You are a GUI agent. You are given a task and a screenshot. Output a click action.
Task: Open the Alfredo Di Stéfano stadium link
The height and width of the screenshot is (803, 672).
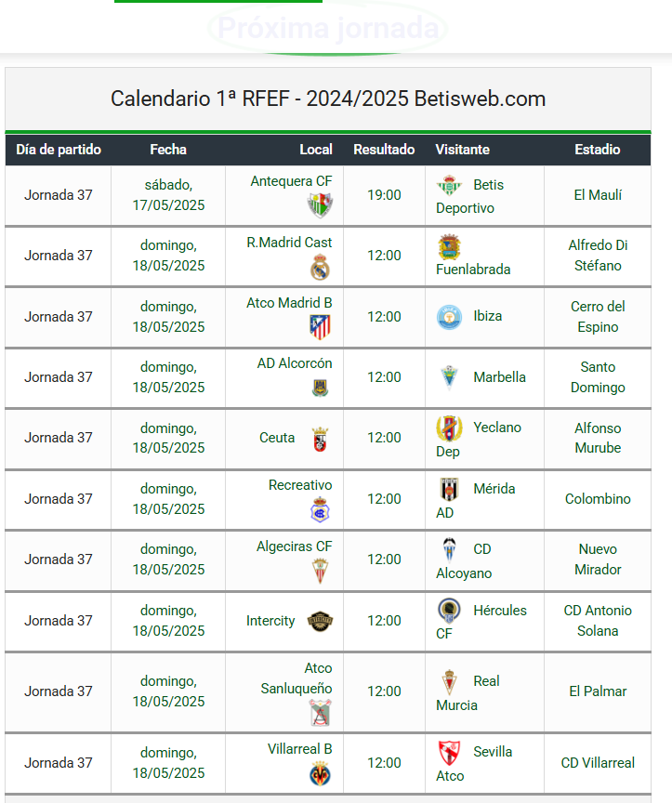coord(598,256)
